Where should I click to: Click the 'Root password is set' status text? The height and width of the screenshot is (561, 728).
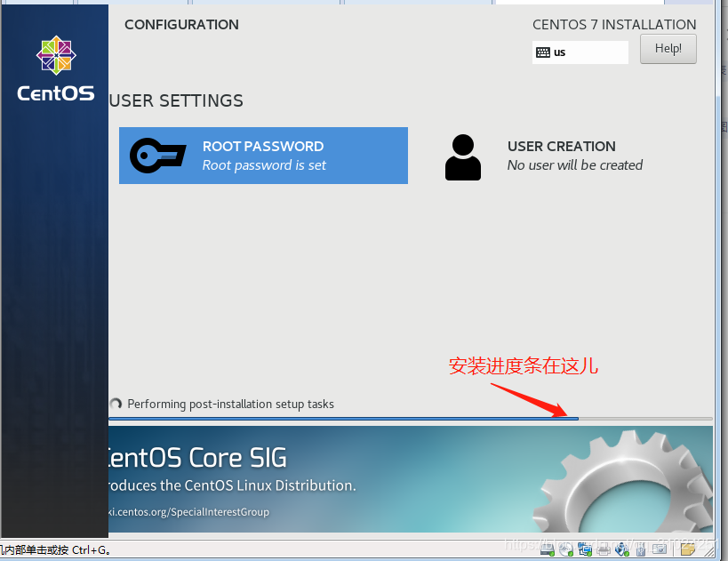pos(264,165)
